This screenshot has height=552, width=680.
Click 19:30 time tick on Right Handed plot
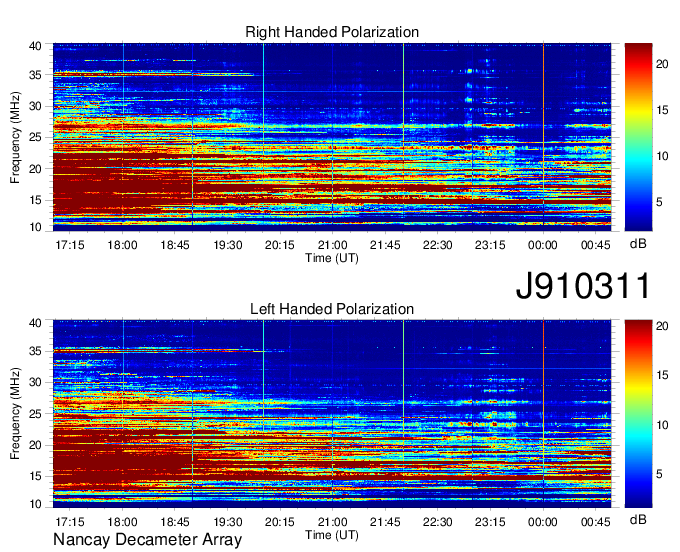pyautogui.click(x=228, y=245)
